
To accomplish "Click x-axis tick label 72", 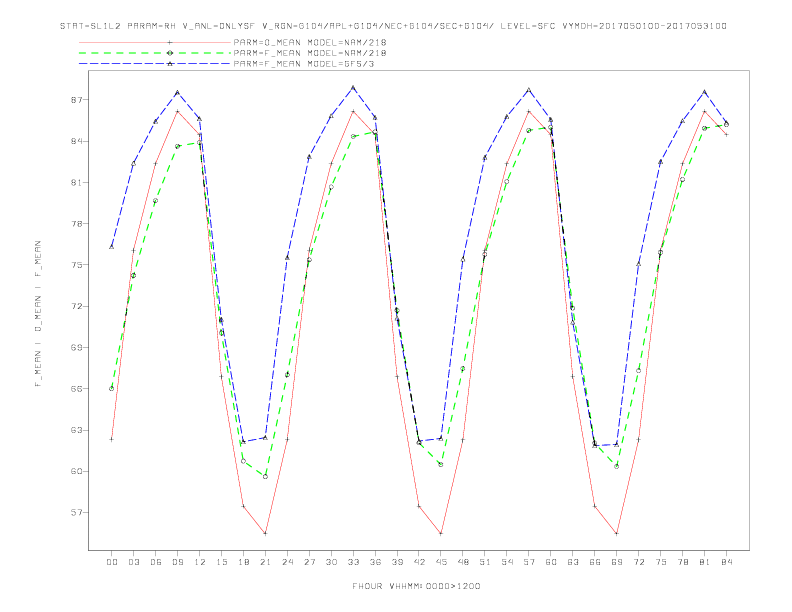I will [x=639, y=562].
